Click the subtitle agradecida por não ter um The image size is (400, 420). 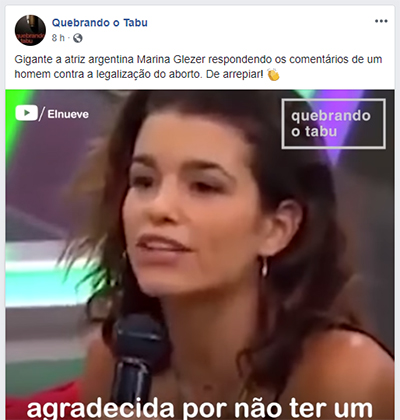click(x=199, y=408)
